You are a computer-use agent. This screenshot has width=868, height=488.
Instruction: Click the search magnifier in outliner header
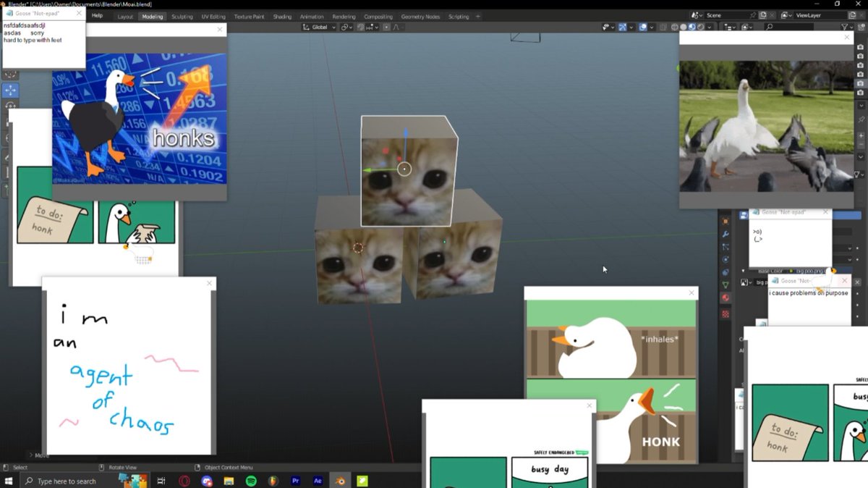[x=769, y=27]
